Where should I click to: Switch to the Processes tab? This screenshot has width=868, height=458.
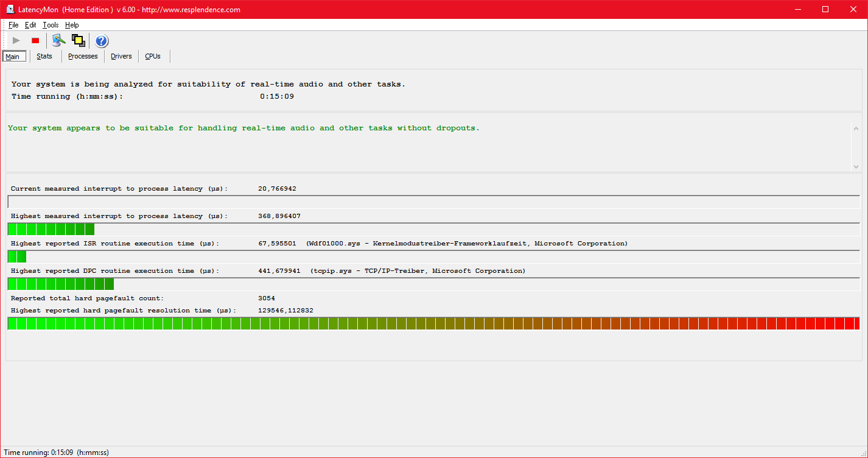point(83,56)
